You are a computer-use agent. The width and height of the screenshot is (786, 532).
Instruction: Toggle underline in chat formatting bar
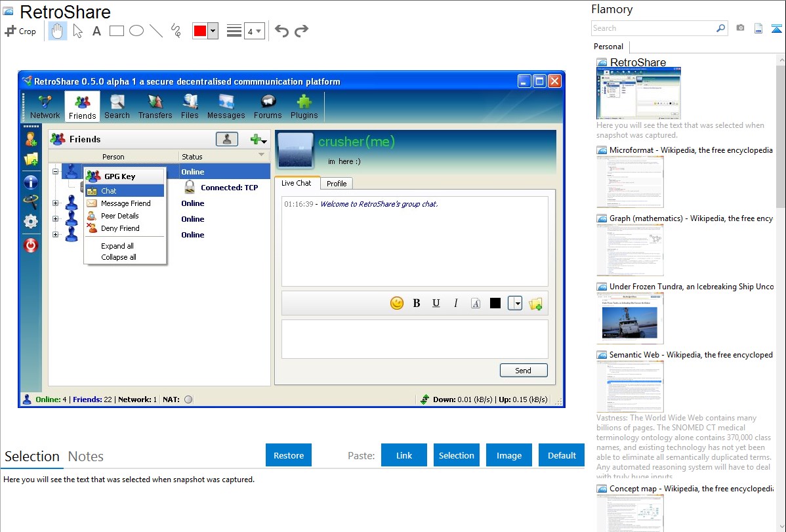click(436, 303)
